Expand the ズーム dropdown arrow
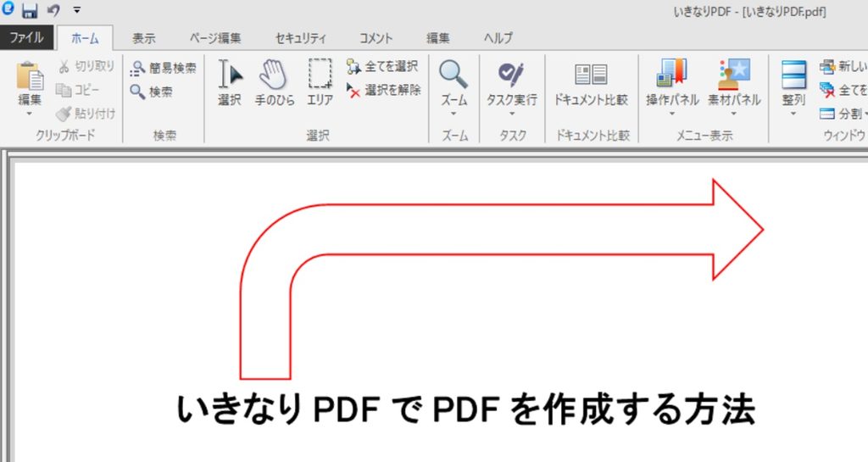The height and width of the screenshot is (462, 868). coord(454,114)
